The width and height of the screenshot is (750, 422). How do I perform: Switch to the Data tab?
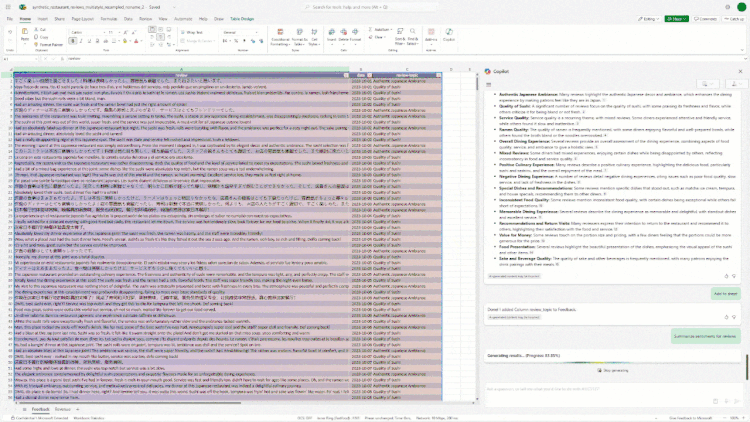point(128,19)
